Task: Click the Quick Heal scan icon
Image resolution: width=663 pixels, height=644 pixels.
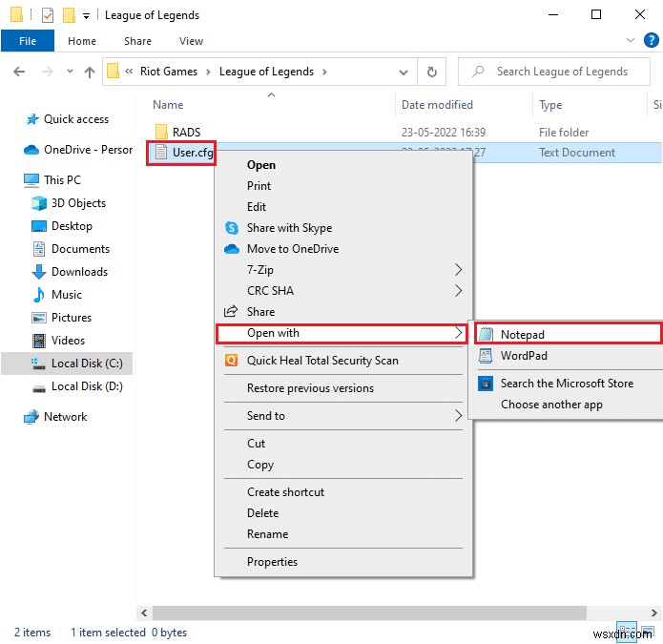Action: 231,361
